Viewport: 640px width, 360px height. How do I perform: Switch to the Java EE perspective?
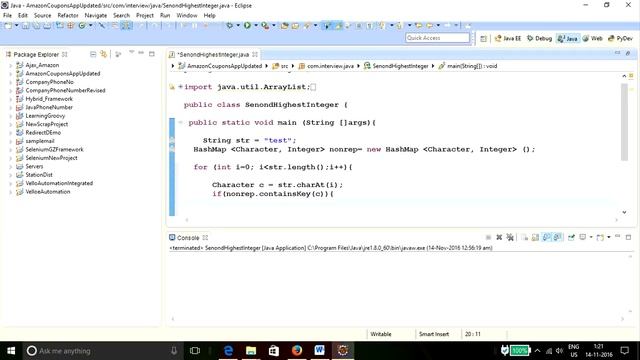coord(508,38)
